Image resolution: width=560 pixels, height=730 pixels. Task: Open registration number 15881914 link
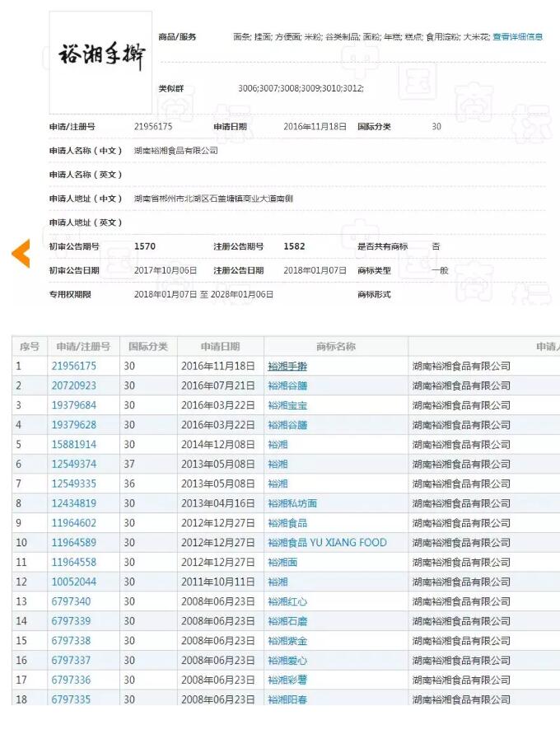[73, 444]
